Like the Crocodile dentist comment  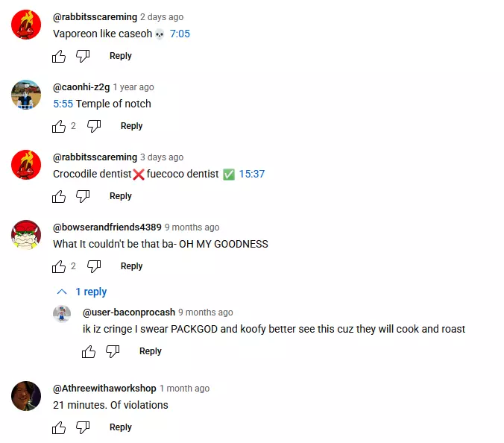coord(59,196)
